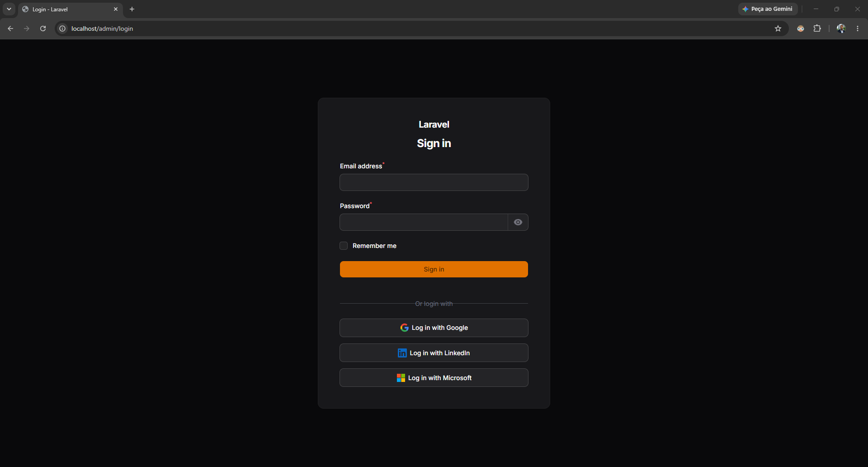868x467 pixels.
Task: Click the Laravel brand text
Action: (x=434, y=124)
